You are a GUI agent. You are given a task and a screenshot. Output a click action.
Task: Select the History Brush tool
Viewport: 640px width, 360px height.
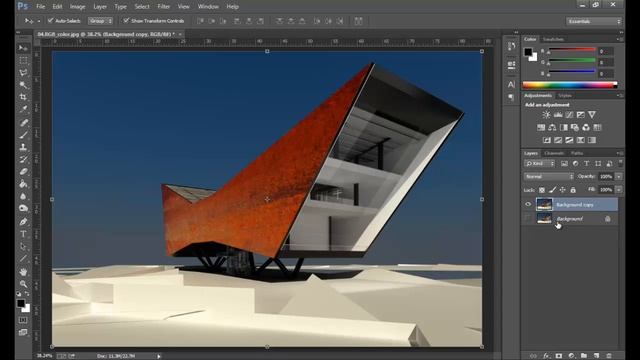pyautogui.click(x=23, y=159)
